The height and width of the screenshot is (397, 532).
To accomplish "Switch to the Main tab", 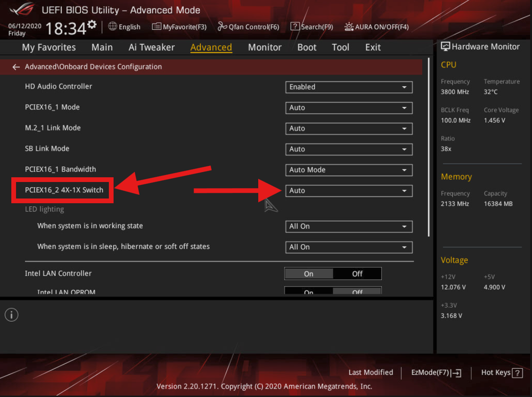I will [102, 47].
